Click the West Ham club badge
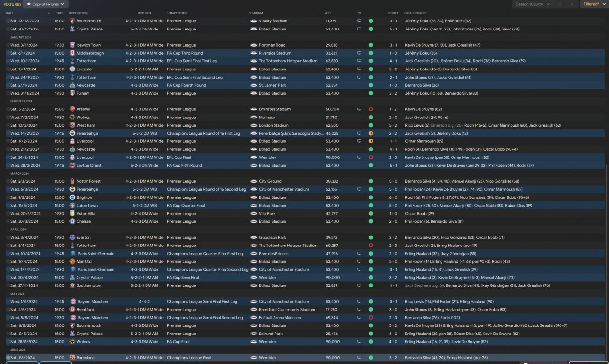Screen dimensions: 609x364 [72, 125]
